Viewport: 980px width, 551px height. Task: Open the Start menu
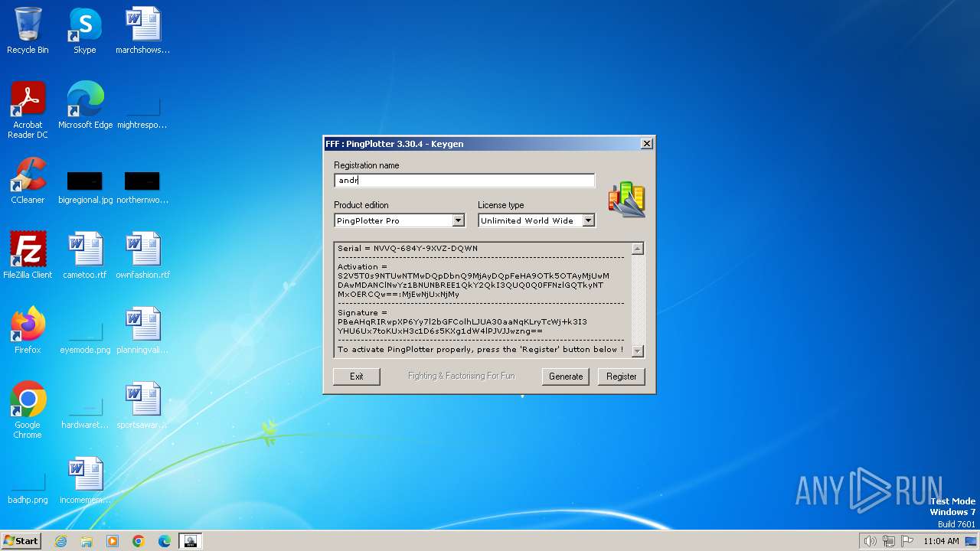tap(21, 541)
